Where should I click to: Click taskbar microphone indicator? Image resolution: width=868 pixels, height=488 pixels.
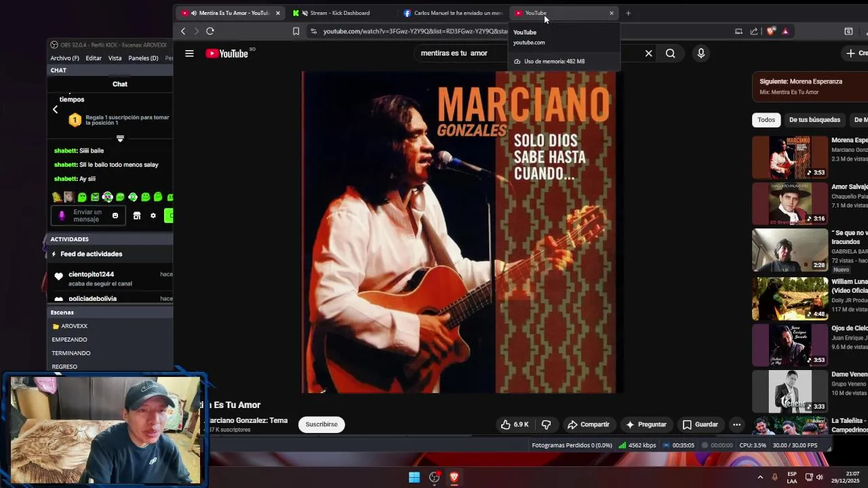coord(775,477)
